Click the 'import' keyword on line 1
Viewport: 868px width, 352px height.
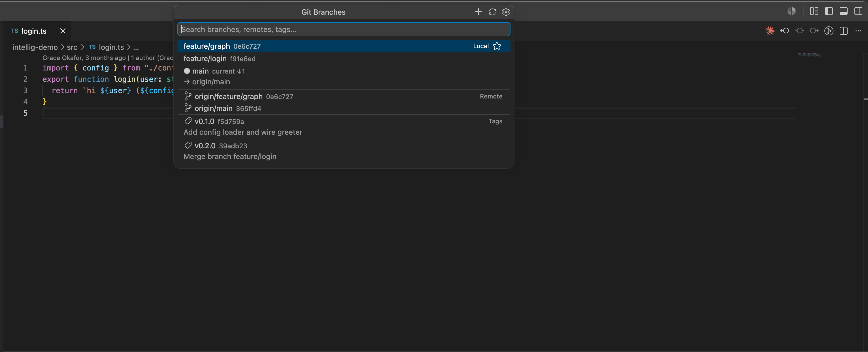point(56,68)
